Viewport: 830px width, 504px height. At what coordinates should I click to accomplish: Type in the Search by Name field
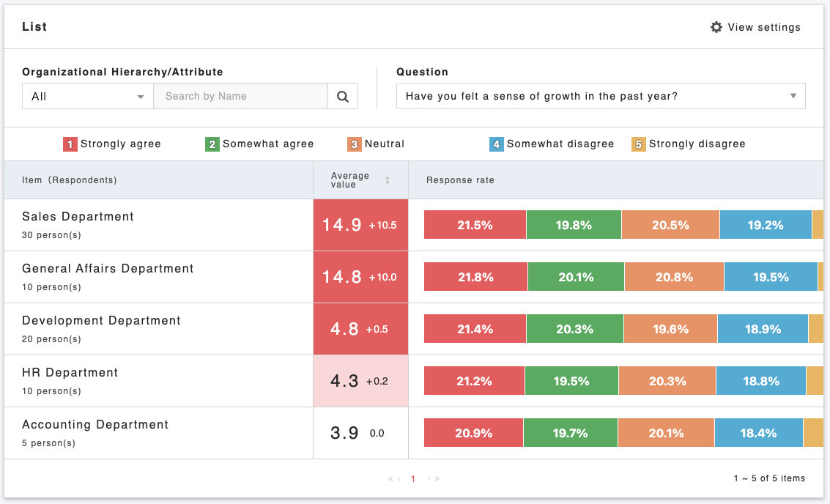pyautogui.click(x=240, y=96)
